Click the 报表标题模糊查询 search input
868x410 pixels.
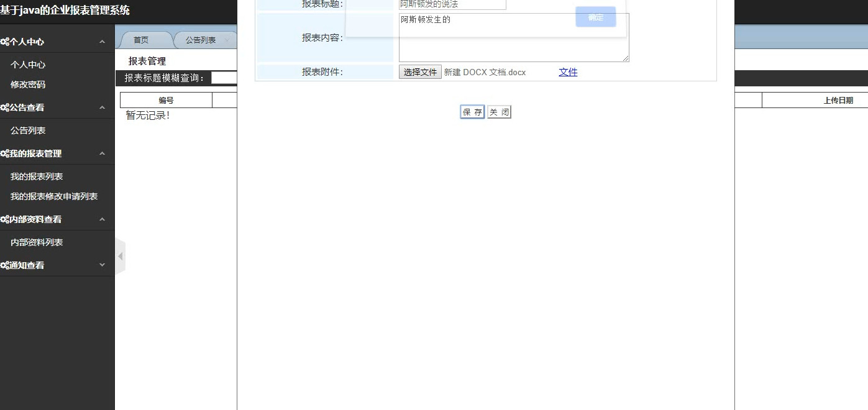224,78
